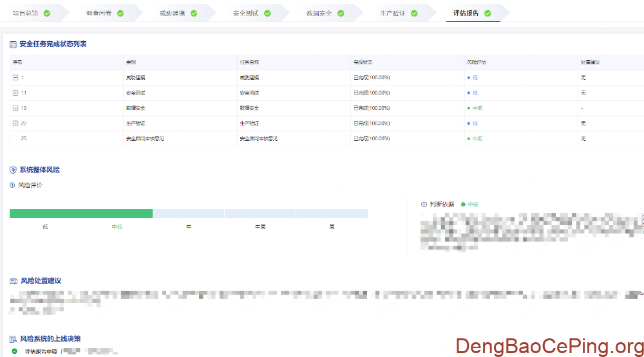Click the green check icon beside 数据安全 tab

point(341,13)
